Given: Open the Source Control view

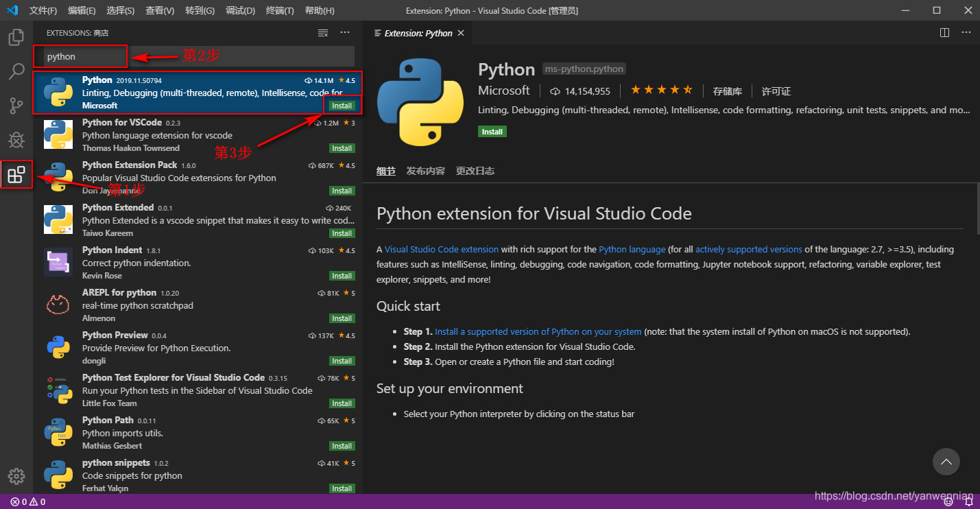Looking at the screenshot, I should click(16, 106).
